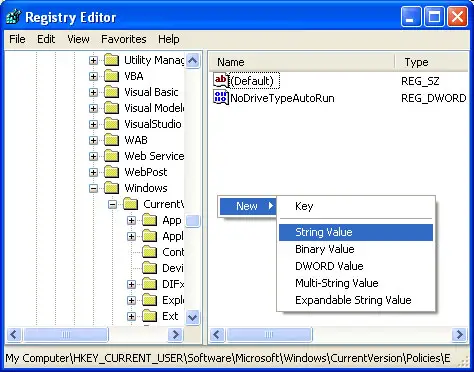Click the VBA folder icon

point(112,76)
